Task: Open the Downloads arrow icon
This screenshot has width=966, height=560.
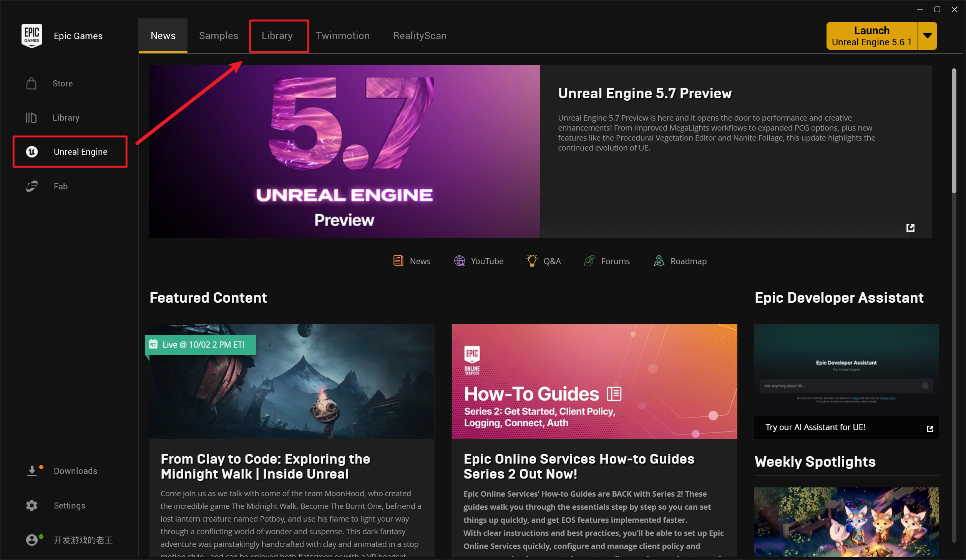Action: coord(32,471)
